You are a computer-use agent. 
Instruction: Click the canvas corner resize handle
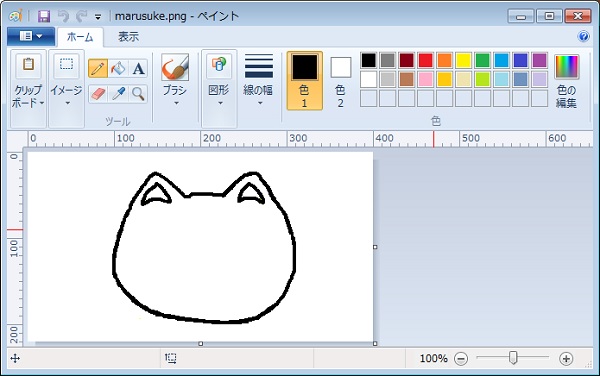375,344
